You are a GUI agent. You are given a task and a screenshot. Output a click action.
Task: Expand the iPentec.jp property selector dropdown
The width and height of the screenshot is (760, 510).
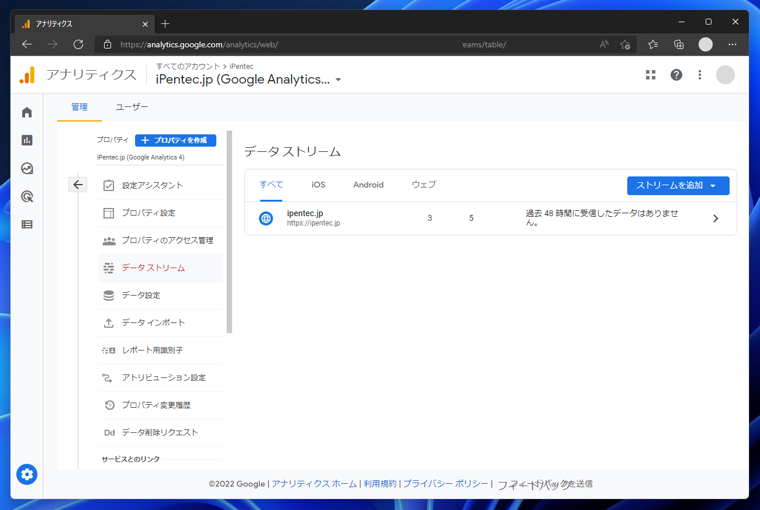(x=338, y=80)
